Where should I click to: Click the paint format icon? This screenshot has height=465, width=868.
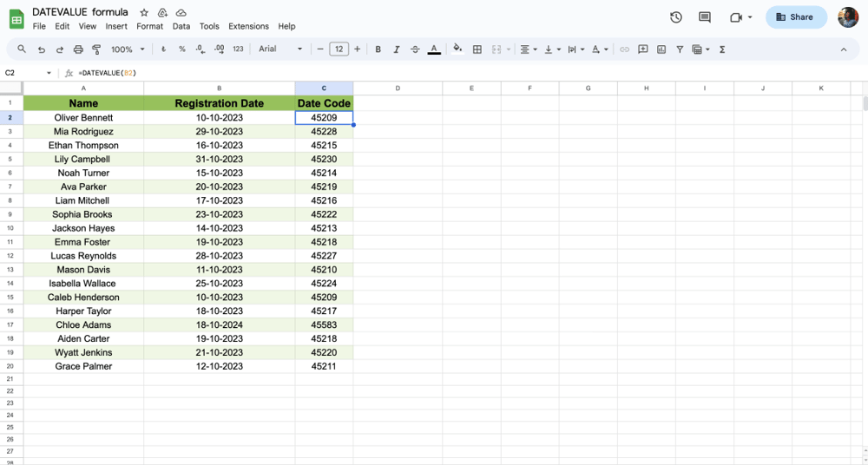(96, 49)
